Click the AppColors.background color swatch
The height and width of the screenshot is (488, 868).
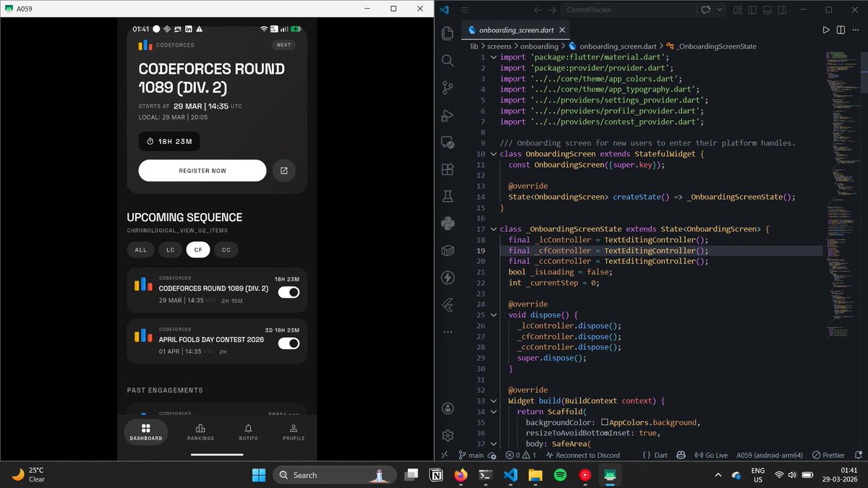tap(605, 422)
